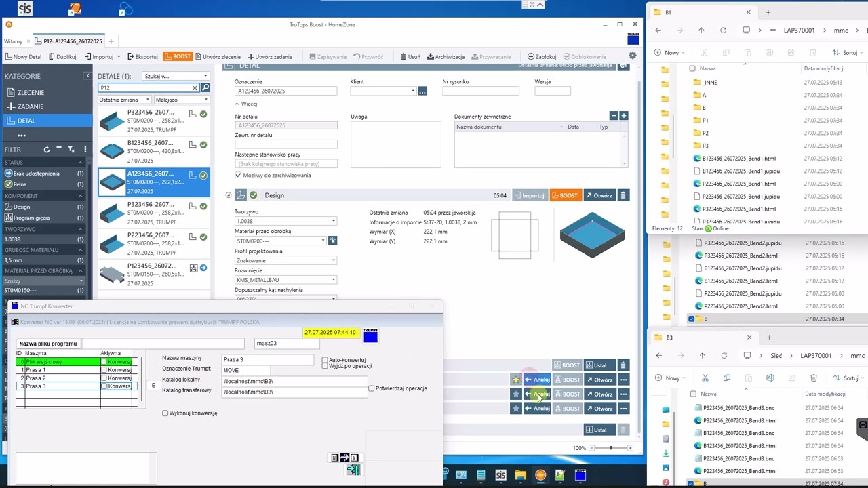The image size is (868, 488).
Task: Click the Usuń trash toolbar button
Action: 410,57
